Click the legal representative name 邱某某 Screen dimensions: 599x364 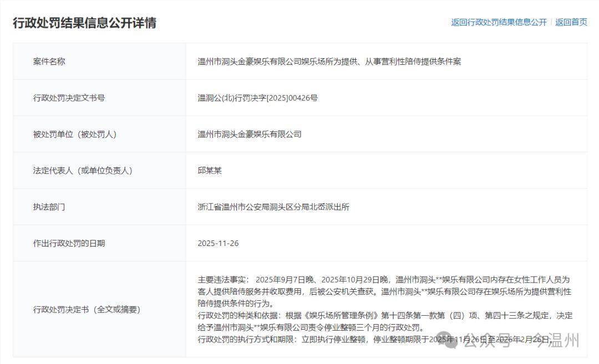tap(210, 171)
